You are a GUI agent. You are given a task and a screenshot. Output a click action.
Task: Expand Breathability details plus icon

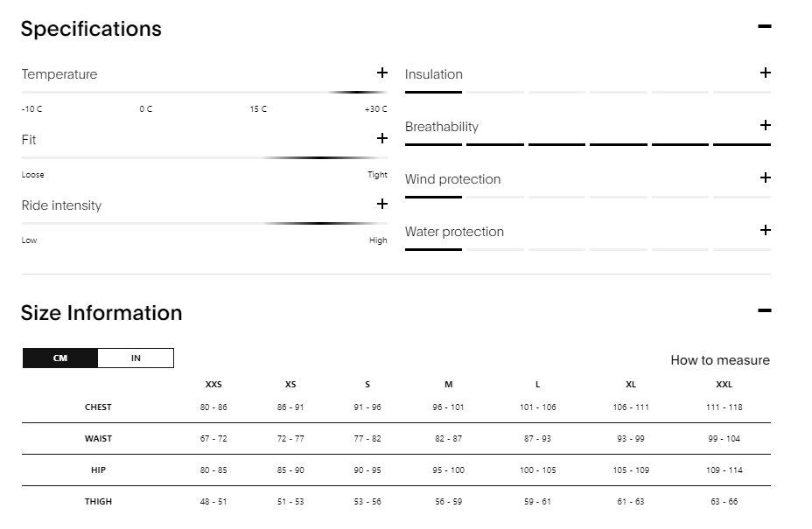pos(765,125)
